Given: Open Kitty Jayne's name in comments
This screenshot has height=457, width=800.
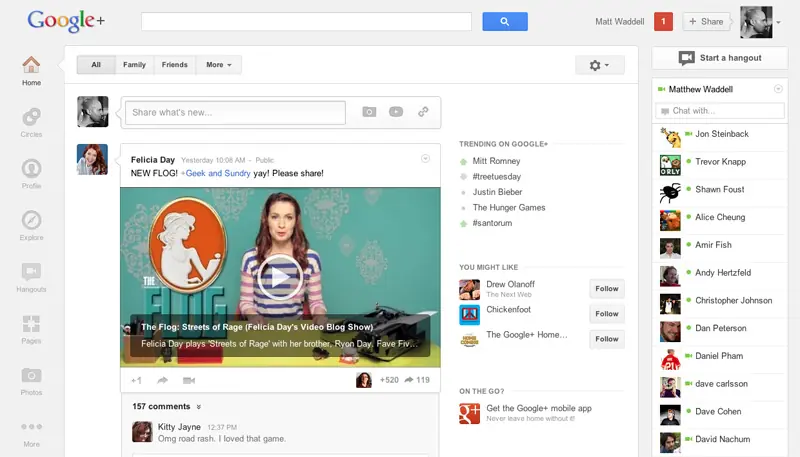Looking at the screenshot, I should tap(179, 427).
